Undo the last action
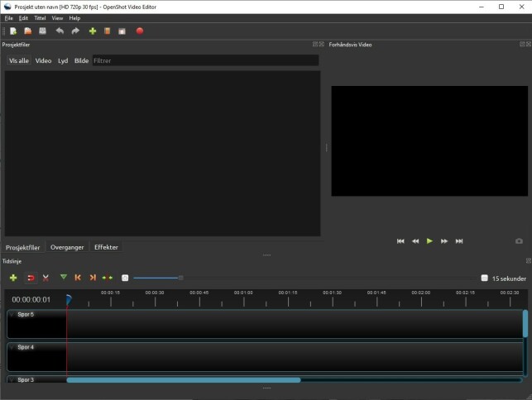The image size is (532, 400). click(60, 31)
